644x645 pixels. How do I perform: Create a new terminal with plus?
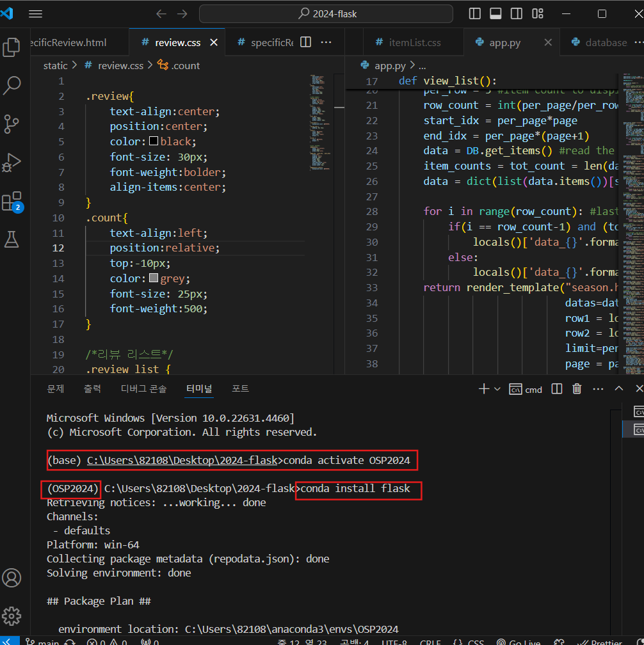pyautogui.click(x=484, y=389)
